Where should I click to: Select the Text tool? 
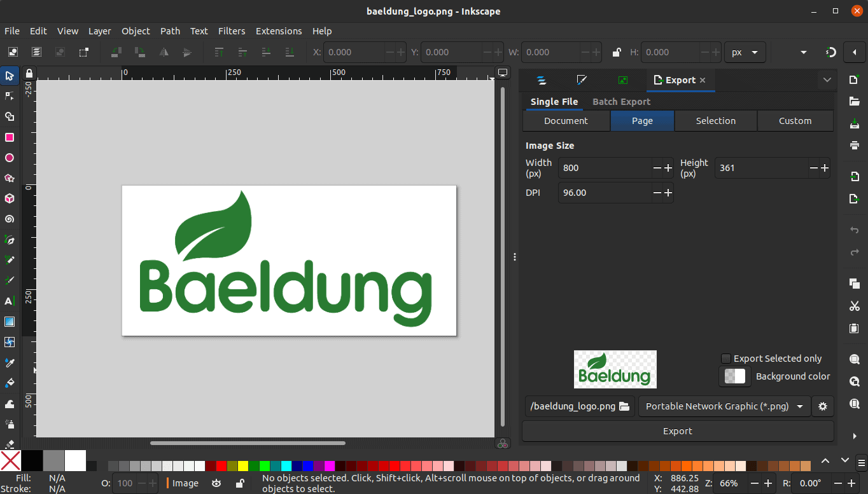click(10, 301)
